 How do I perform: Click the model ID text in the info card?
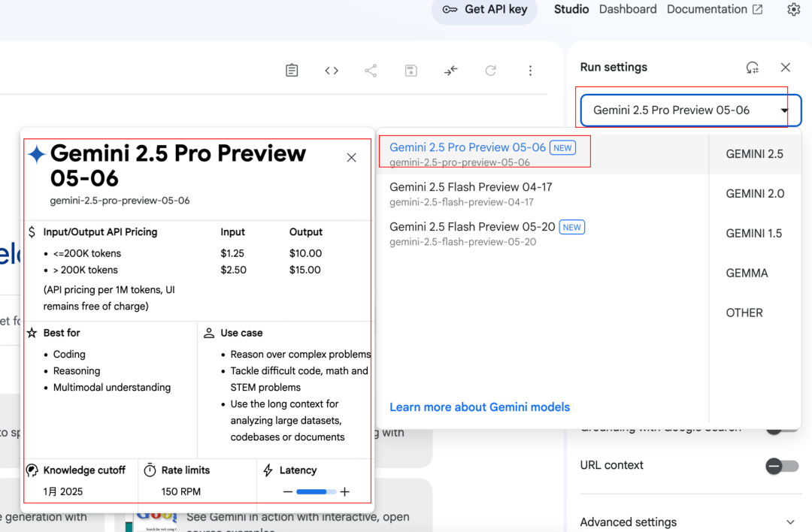(x=120, y=201)
